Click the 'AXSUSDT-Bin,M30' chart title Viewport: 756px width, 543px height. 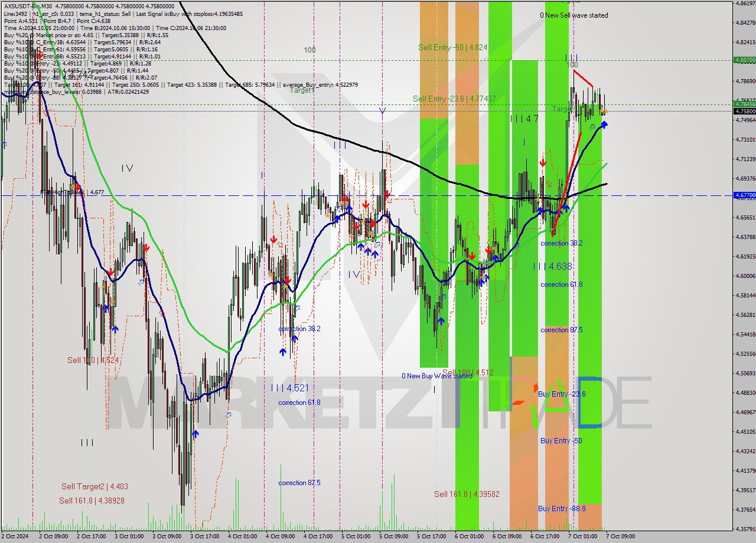point(27,6)
